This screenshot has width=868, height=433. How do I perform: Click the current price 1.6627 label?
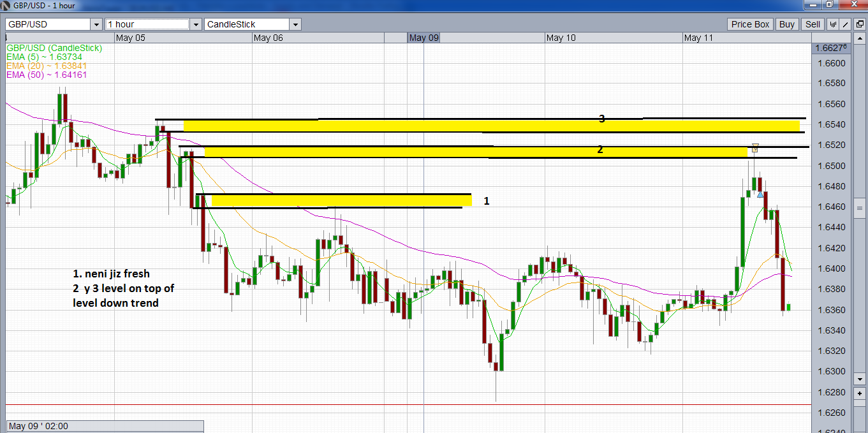832,48
